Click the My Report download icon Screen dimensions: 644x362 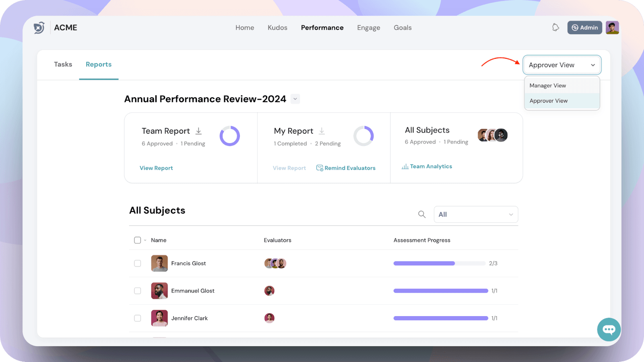pos(322,131)
